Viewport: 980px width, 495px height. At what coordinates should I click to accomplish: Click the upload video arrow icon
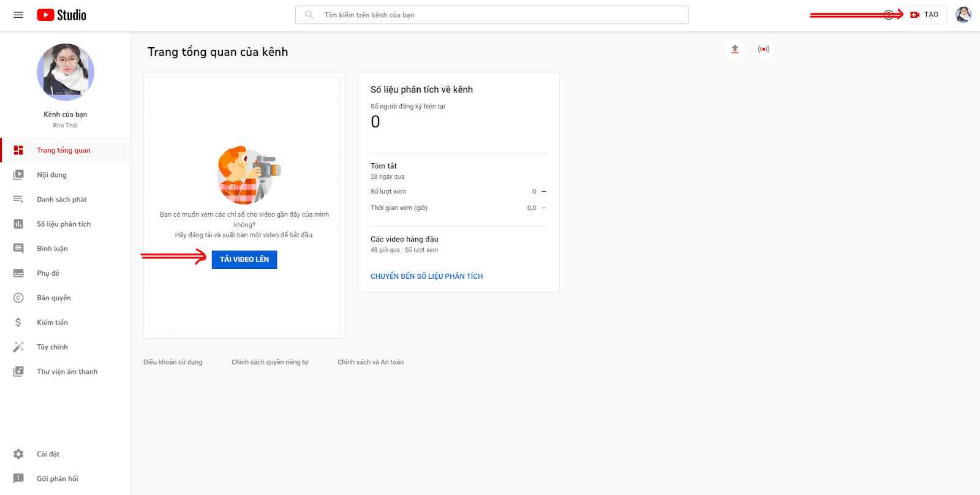pos(735,49)
